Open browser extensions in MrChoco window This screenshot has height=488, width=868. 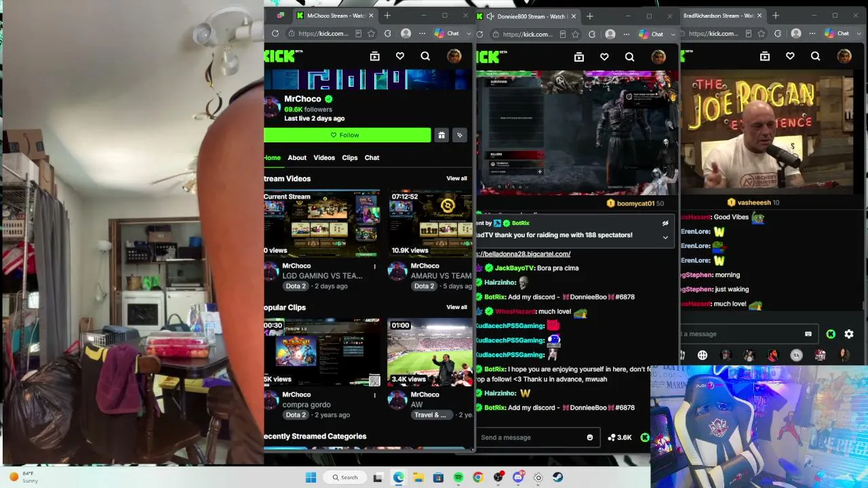[x=387, y=33]
